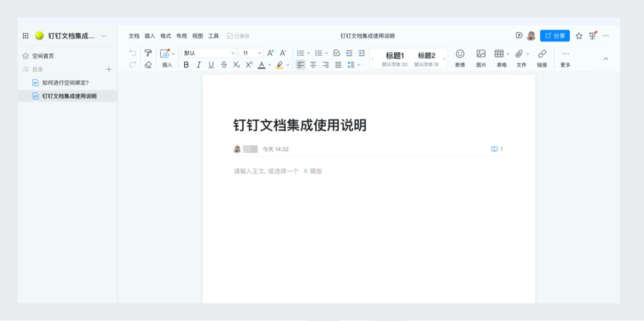Apply strikethrough formatting
The image size is (644, 321).
(x=224, y=65)
